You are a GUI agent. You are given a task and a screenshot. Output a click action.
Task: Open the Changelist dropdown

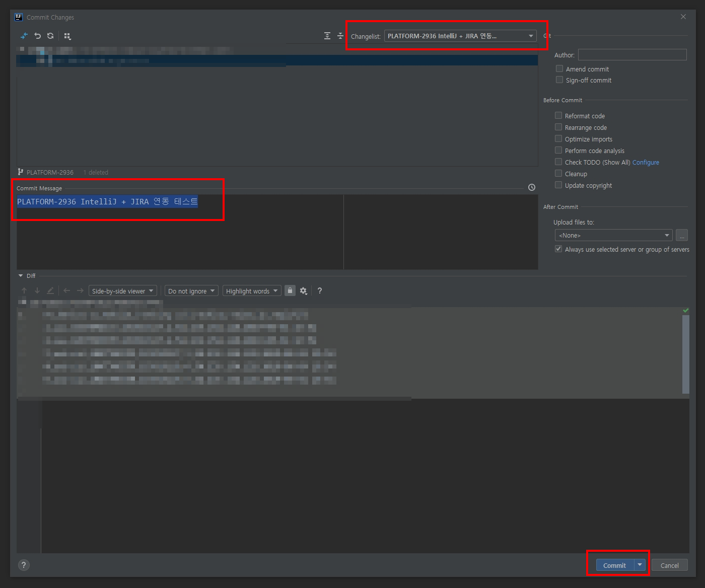pos(460,36)
